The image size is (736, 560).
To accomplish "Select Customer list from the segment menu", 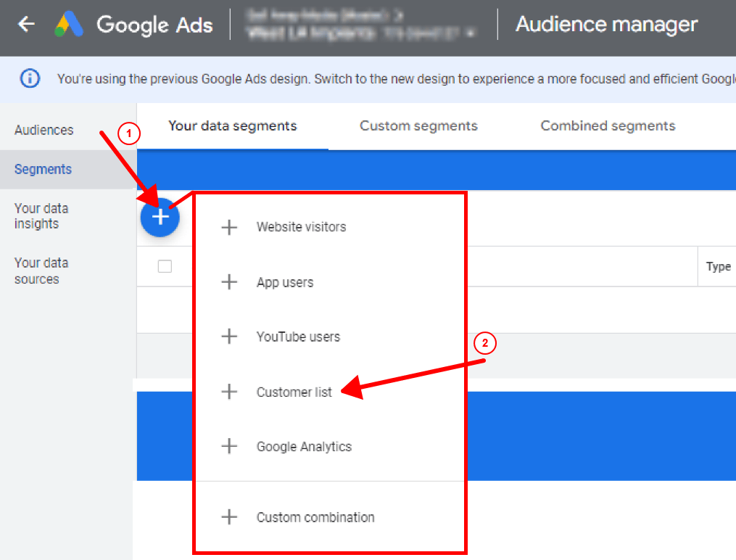I will [x=294, y=392].
